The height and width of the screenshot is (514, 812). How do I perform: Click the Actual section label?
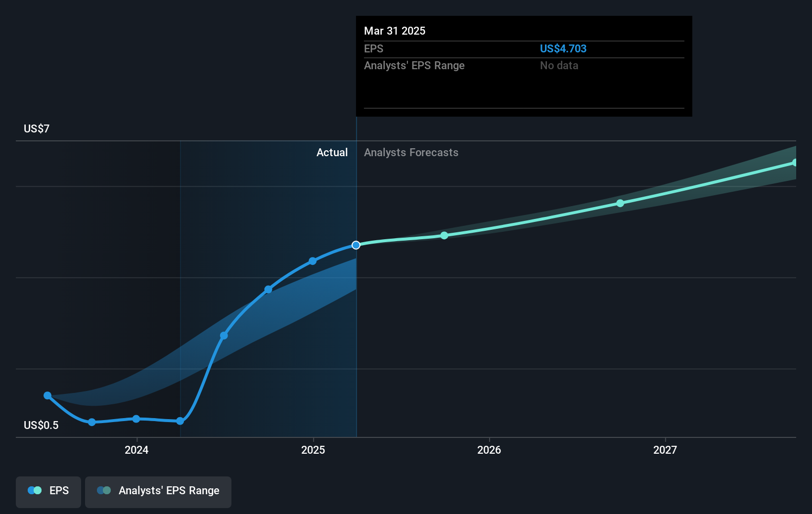click(x=332, y=152)
